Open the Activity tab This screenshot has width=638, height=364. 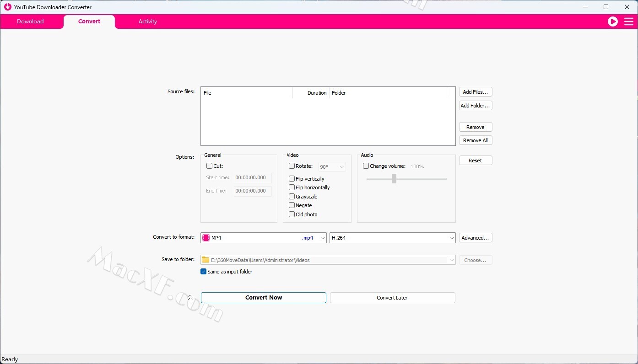coord(148,21)
